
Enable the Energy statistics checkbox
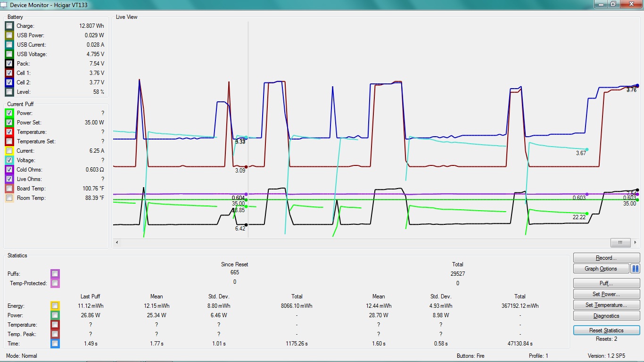click(55, 306)
